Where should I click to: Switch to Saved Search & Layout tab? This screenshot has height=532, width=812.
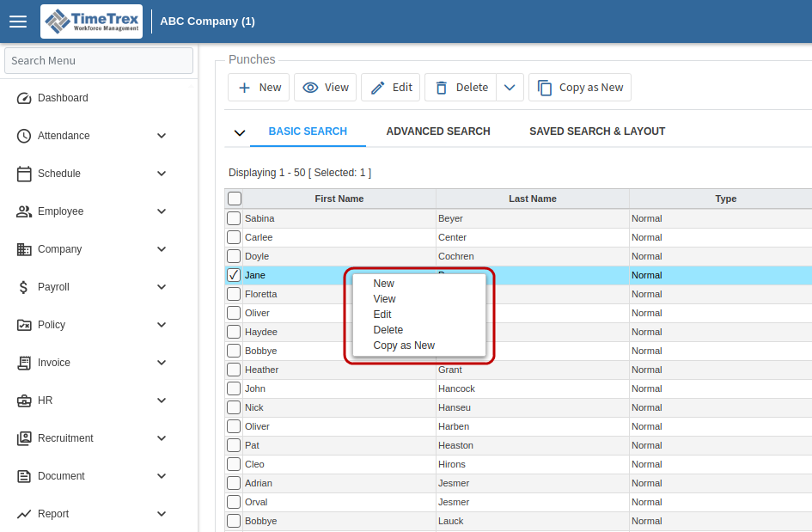pos(597,131)
